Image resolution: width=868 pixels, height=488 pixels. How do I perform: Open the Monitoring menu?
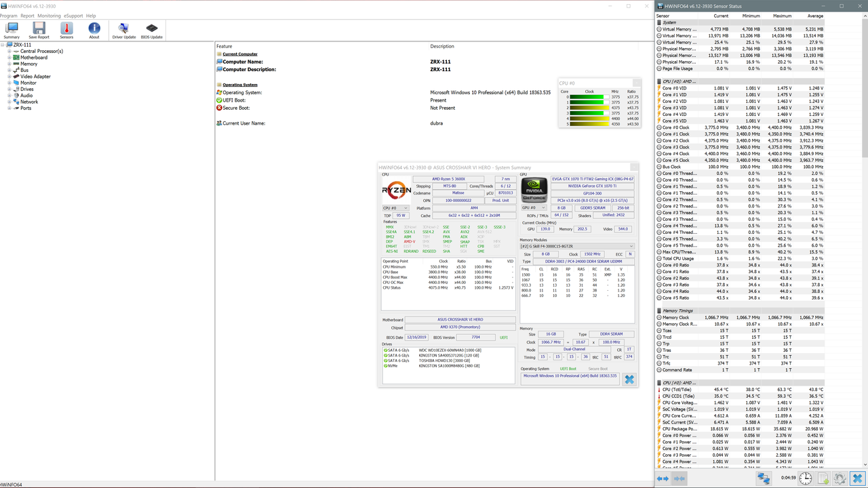tap(49, 16)
